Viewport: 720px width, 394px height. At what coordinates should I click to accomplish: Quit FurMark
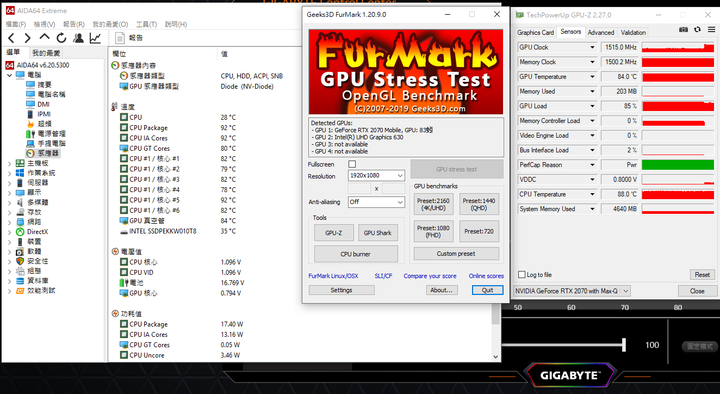pos(487,290)
